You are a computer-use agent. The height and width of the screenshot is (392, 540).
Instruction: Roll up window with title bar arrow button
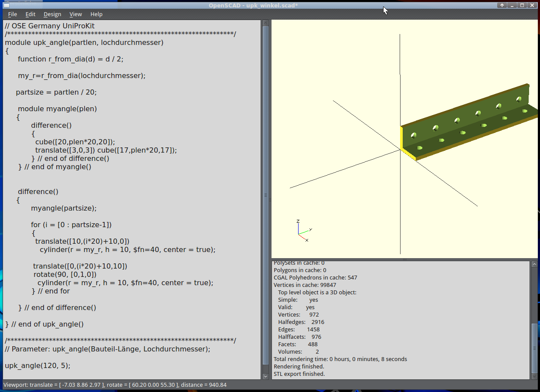(x=502, y=5)
